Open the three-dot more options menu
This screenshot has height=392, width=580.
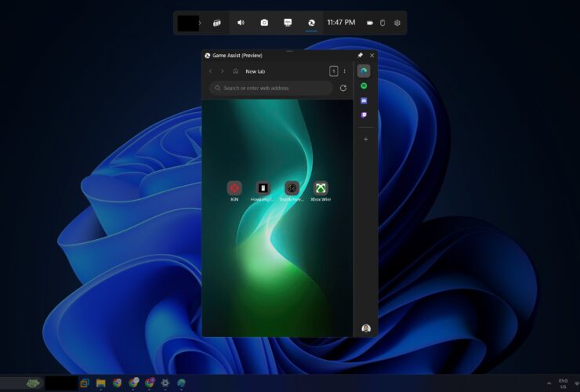(344, 71)
